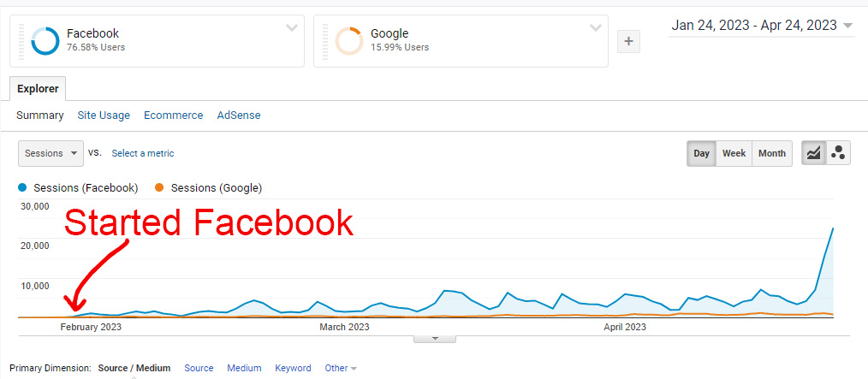The width and height of the screenshot is (868, 379).
Task: Click the Select a metric link
Action: [x=142, y=153]
